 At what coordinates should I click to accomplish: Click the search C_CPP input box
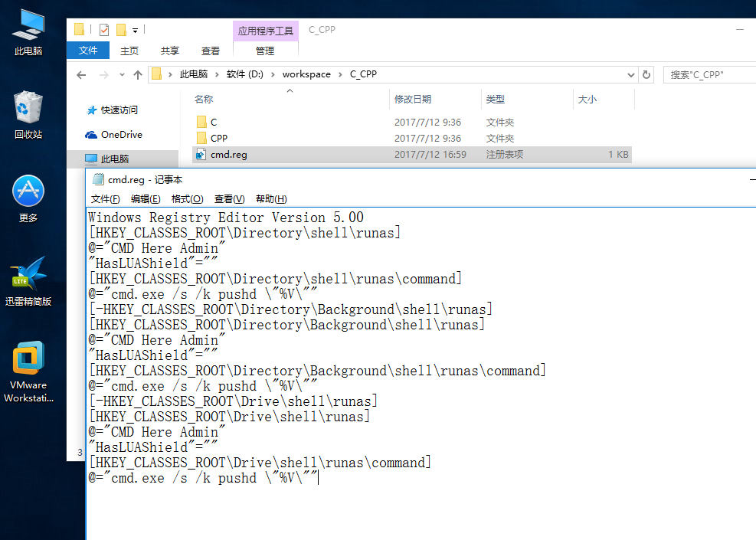coord(710,75)
